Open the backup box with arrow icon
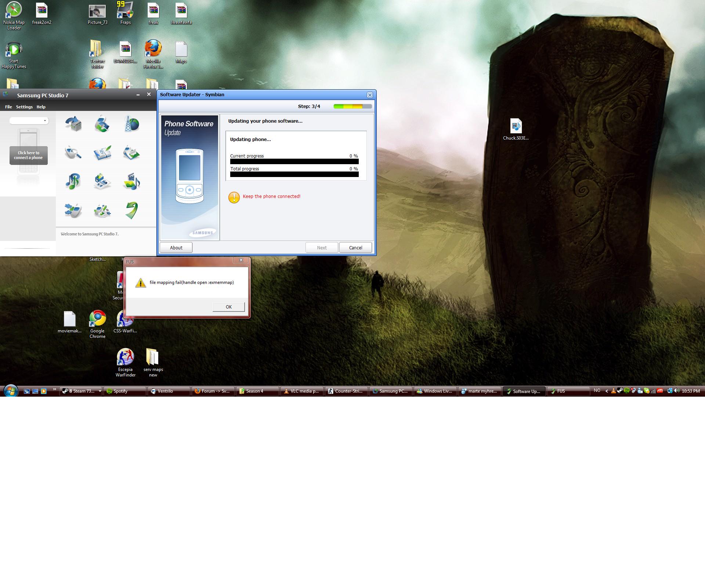 [x=73, y=124]
